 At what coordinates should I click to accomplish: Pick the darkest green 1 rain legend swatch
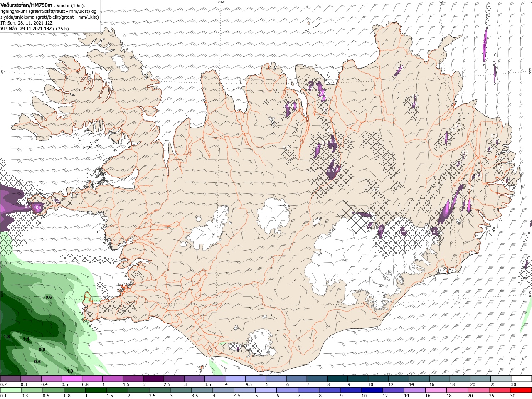(96, 390)
